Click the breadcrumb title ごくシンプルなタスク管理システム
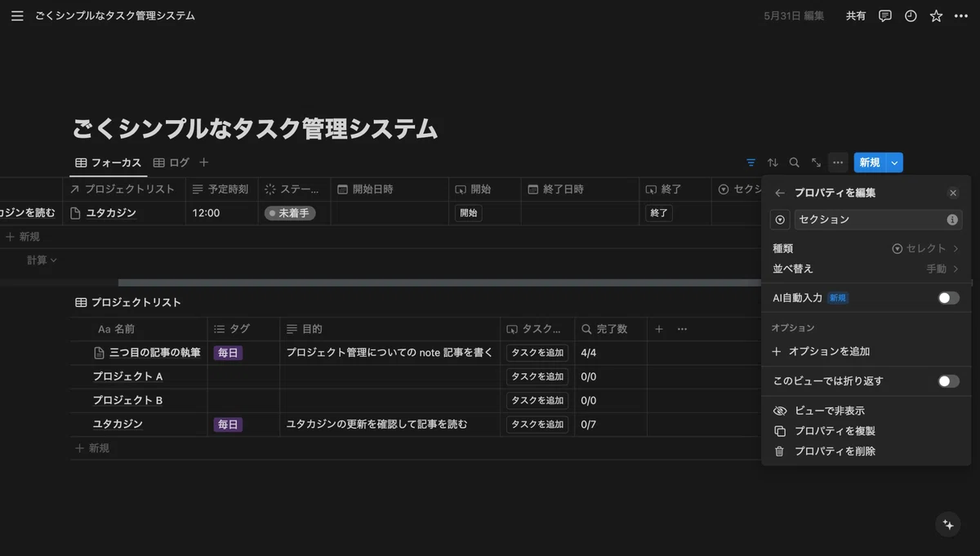Image resolution: width=980 pixels, height=556 pixels. 115,16
